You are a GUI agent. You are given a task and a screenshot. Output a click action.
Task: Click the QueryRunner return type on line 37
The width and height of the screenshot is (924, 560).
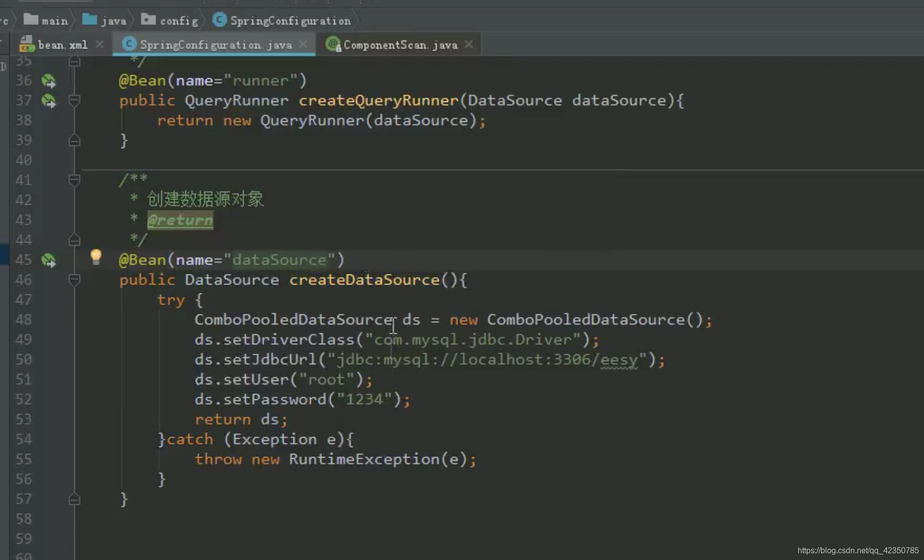click(237, 100)
